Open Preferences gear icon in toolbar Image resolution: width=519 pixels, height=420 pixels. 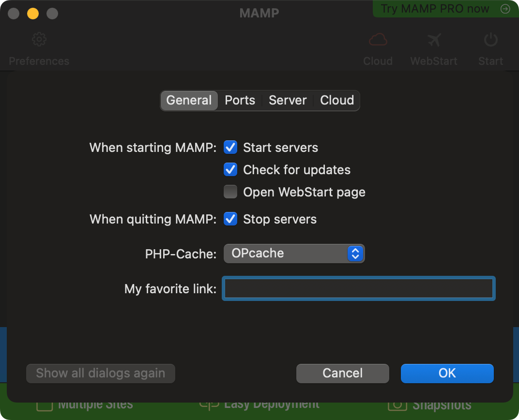click(39, 39)
